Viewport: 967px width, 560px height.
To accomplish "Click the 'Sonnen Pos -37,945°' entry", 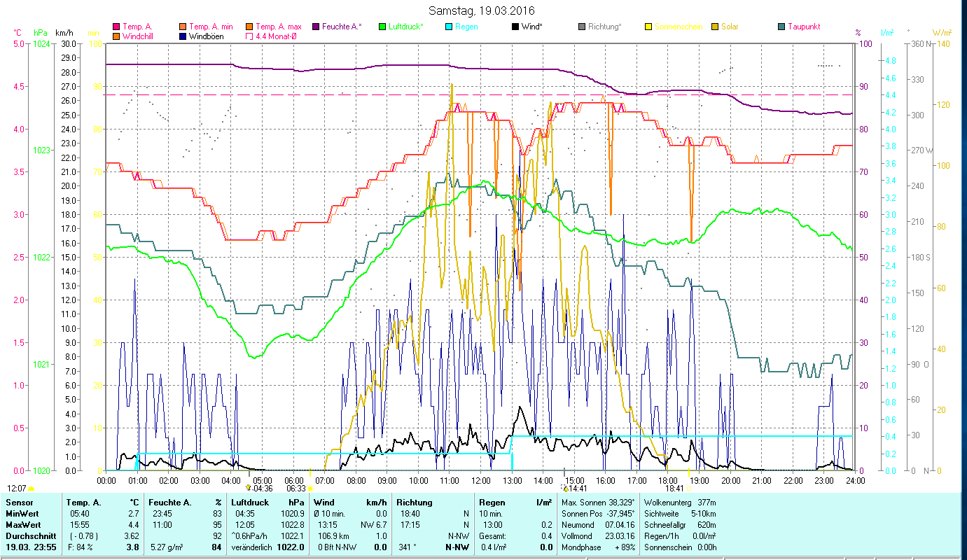I will point(598,514).
